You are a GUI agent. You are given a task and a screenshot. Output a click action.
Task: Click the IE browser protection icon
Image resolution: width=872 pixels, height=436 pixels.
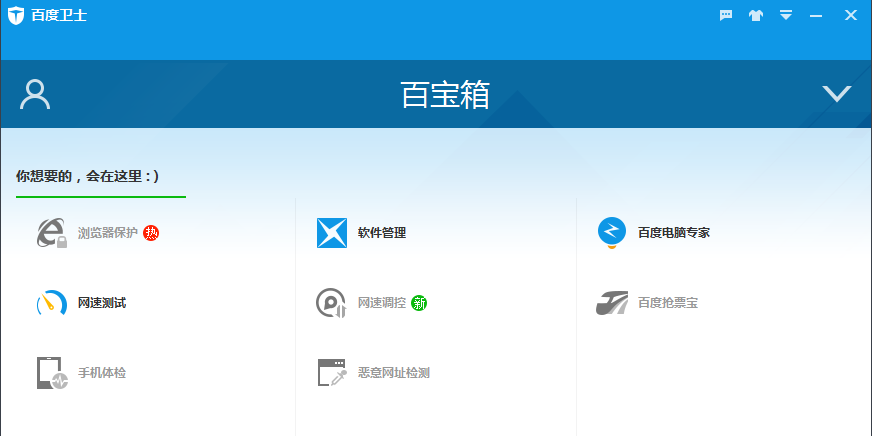pos(52,232)
